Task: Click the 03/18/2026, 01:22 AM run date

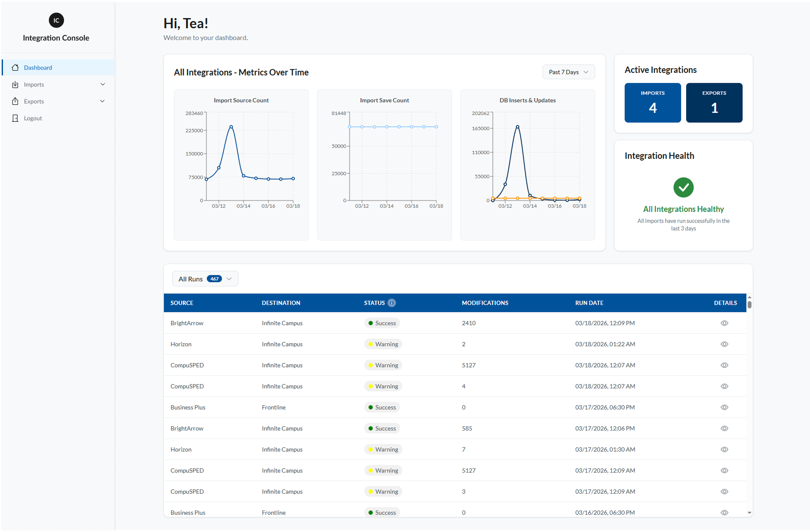Action: [x=605, y=344]
